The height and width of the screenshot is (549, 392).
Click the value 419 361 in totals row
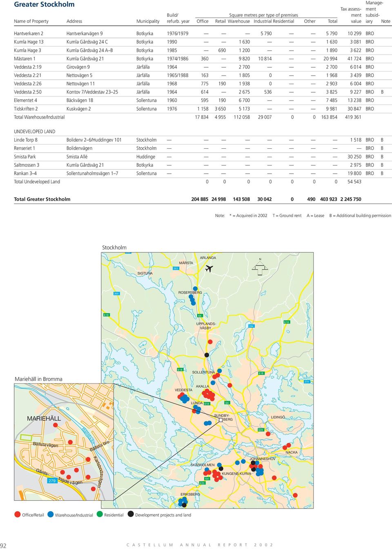353,117
